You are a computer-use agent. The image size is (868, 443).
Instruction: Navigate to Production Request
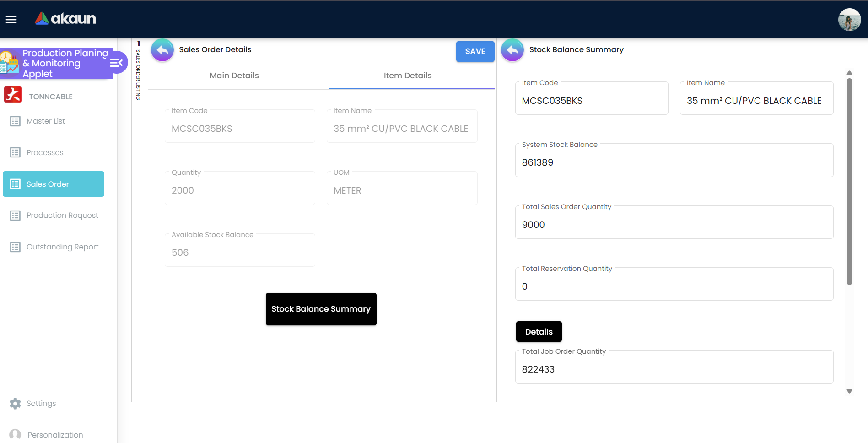coord(62,216)
